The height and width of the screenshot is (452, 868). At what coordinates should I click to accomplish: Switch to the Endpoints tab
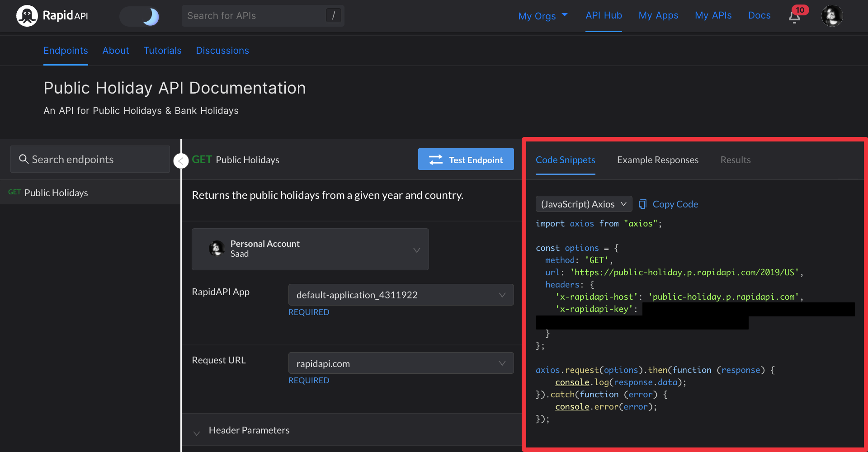tap(66, 51)
